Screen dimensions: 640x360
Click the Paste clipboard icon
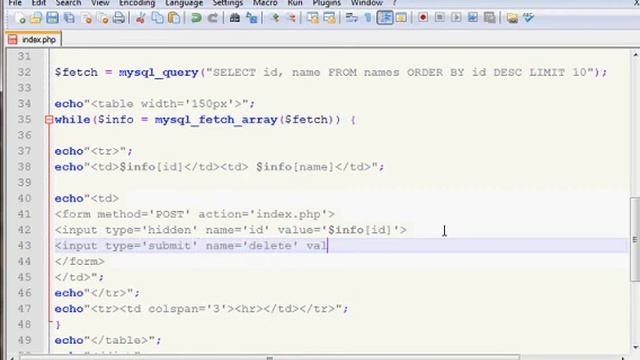click(174, 18)
